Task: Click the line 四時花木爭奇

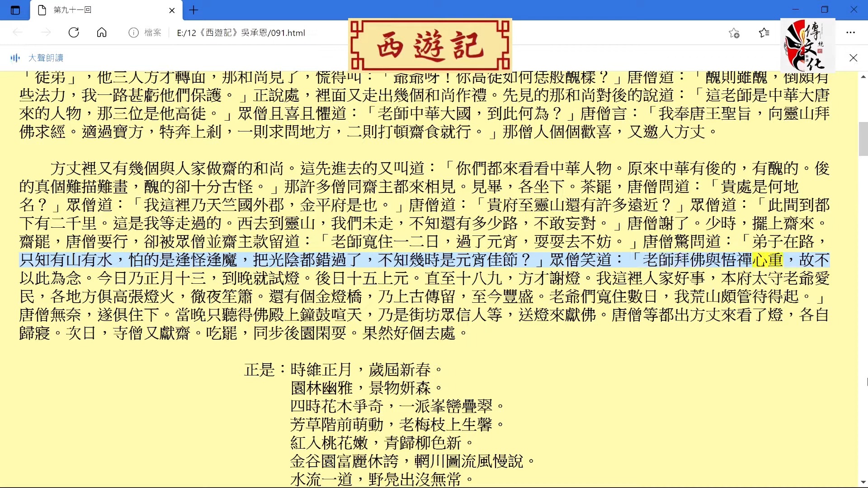Action: coord(337,406)
